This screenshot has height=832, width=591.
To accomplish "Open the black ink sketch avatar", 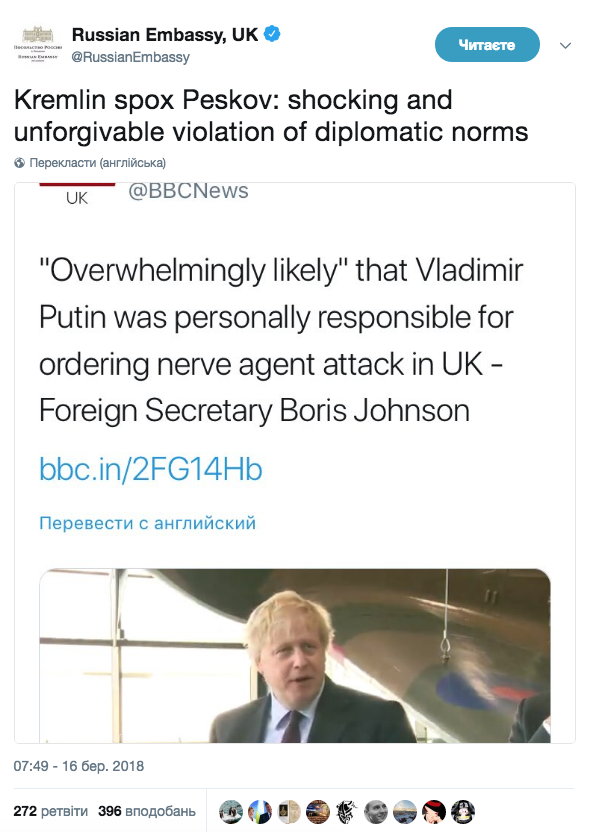I will pos(347,812).
